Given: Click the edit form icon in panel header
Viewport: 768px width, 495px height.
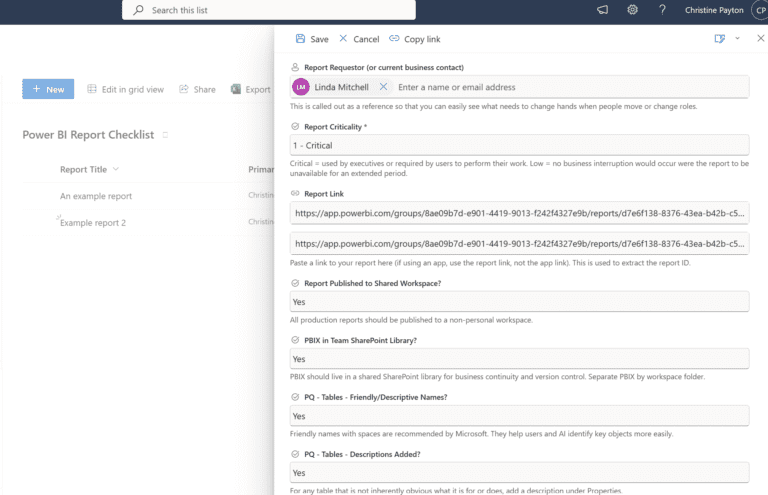Looking at the screenshot, I should pyautogui.click(x=719, y=39).
